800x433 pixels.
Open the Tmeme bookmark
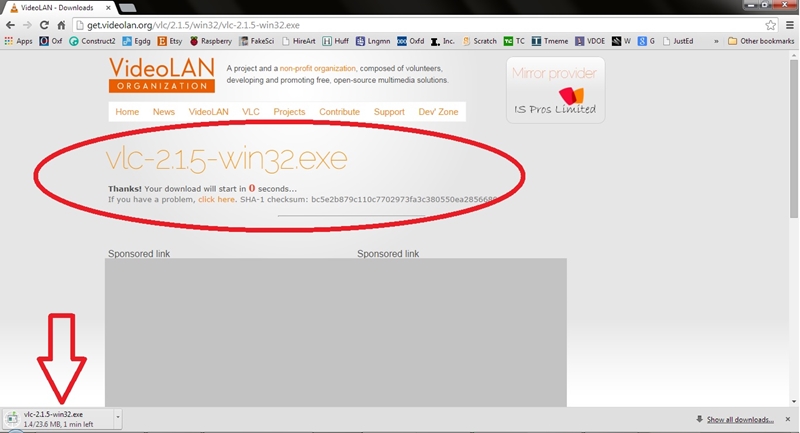550,41
